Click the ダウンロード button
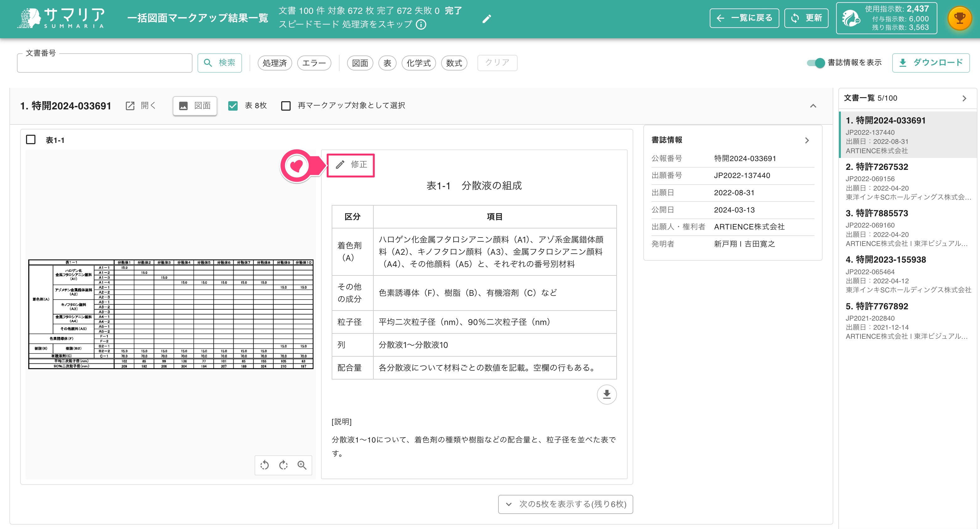980x529 pixels. (930, 63)
